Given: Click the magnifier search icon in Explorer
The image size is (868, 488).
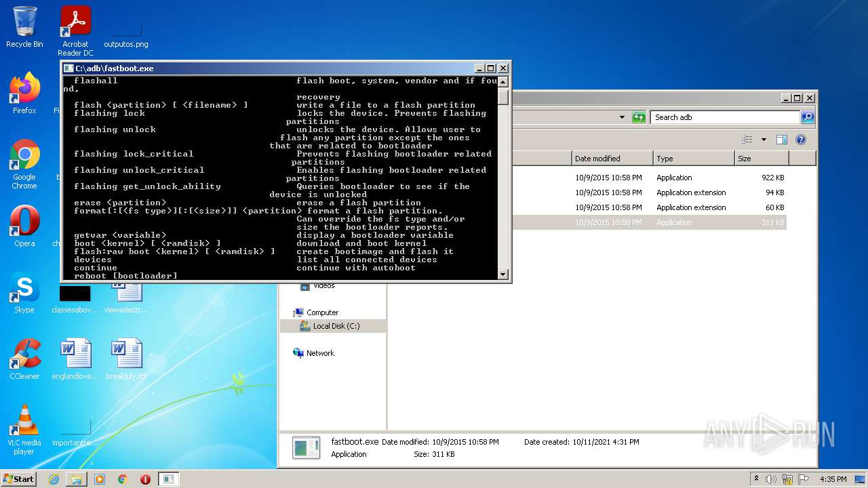Looking at the screenshot, I should coord(807,117).
